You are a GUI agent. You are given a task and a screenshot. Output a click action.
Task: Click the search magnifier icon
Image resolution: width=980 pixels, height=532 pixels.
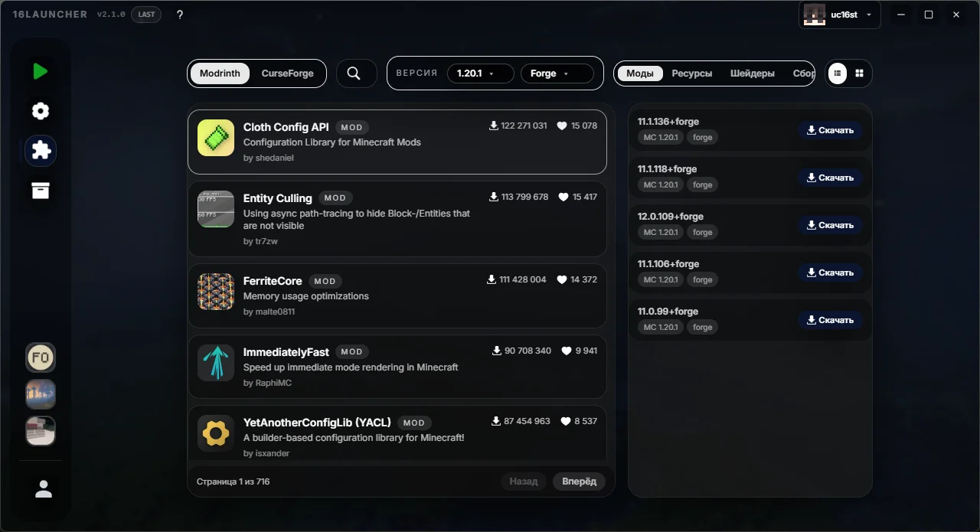(354, 73)
